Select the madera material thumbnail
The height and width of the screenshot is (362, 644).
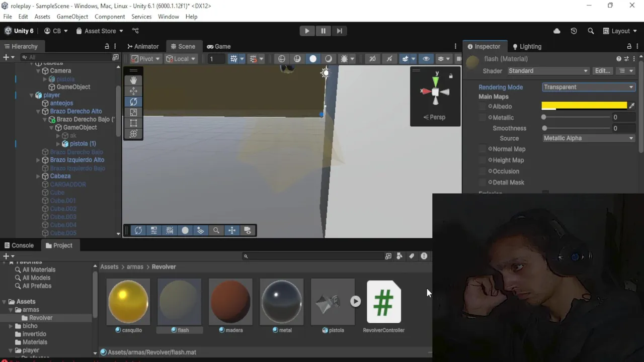pos(230,302)
